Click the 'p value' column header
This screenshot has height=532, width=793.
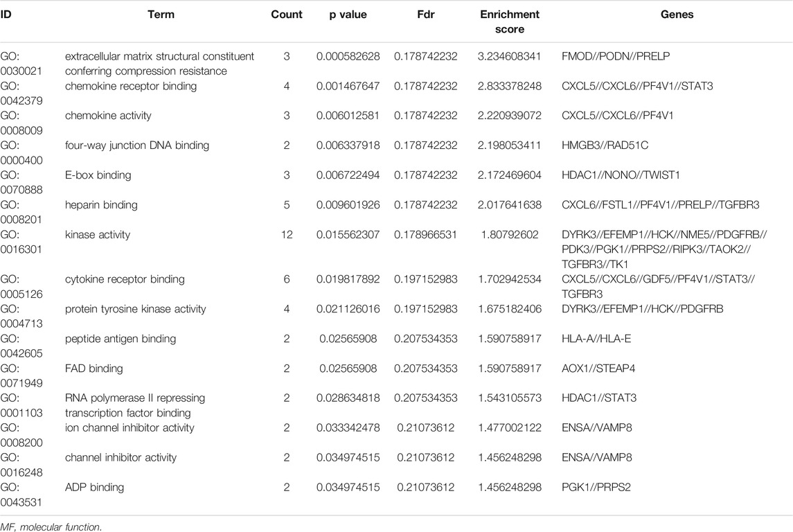click(348, 15)
